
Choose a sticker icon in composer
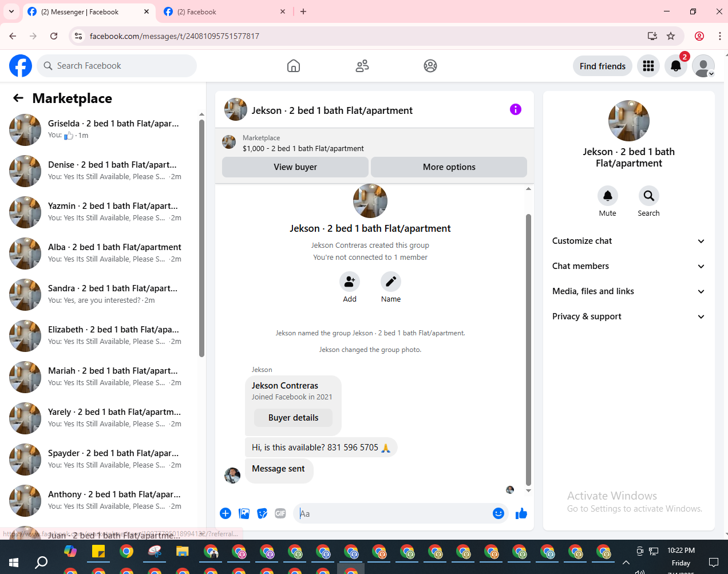[x=262, y=513]
